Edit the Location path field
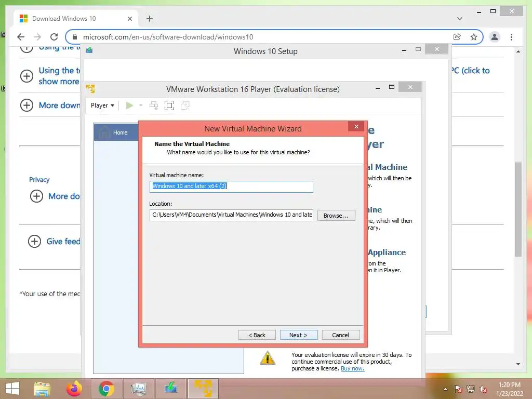This screenshot has width=532, height=399. click(231, 215)
